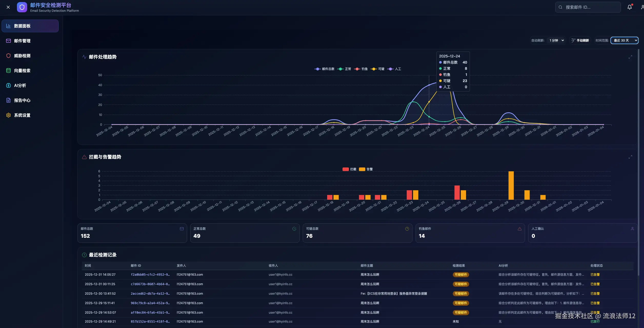Click the user account icon in top bar
Viewport: 644px width, 328px height.
point(642,7)
